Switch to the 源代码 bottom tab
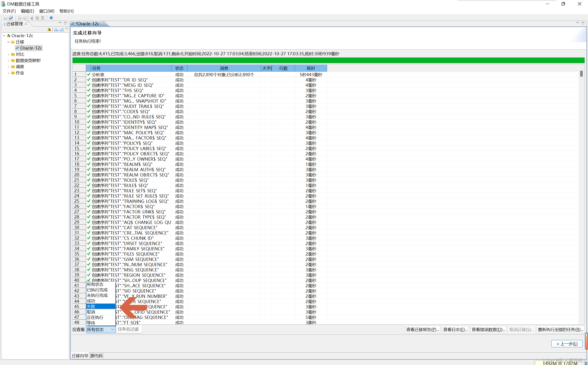The image size is (588, 365). click(x=96, y=356)
